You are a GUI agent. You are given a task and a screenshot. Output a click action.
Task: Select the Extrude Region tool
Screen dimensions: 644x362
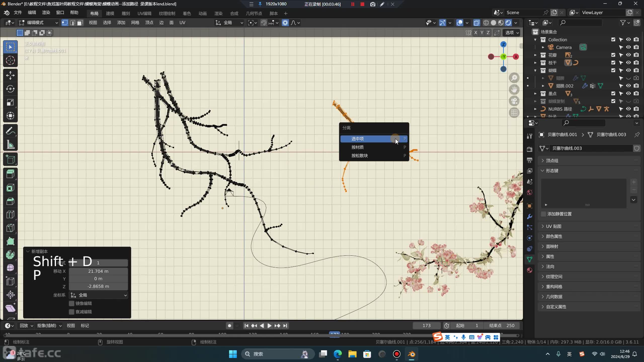tap(10, 174)
